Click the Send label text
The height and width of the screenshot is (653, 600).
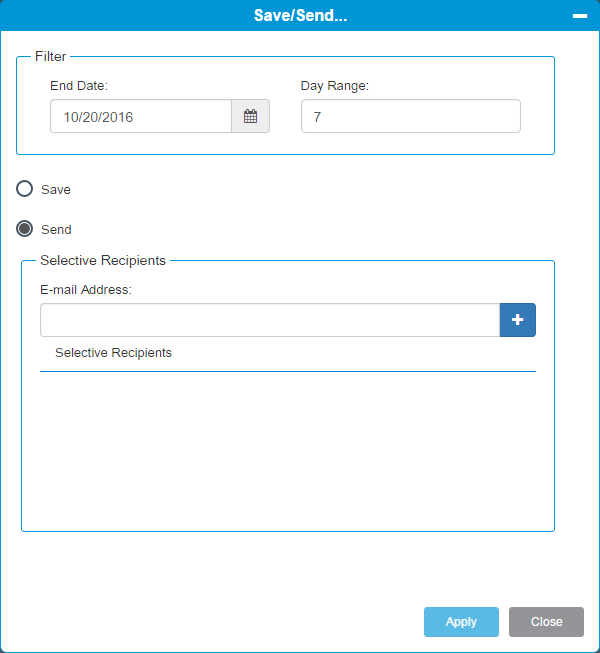pos(56,230)
